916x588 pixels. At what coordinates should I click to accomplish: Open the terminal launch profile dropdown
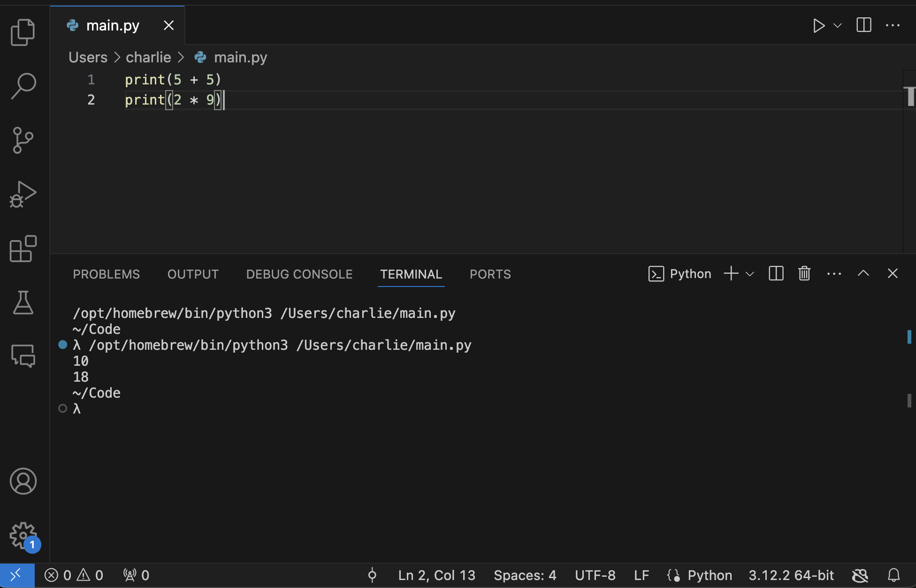749,273
